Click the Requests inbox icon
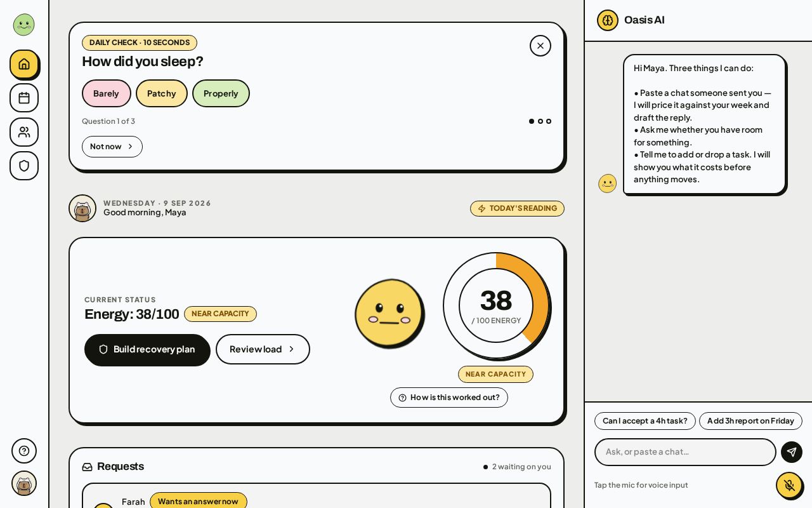 coord(88,467)
